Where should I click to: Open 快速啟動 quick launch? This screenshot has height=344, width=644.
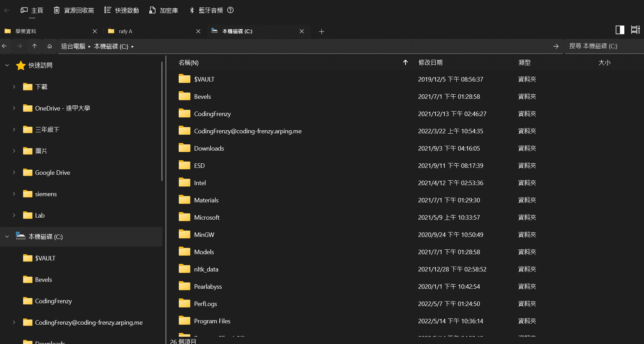tap(121, 10)
